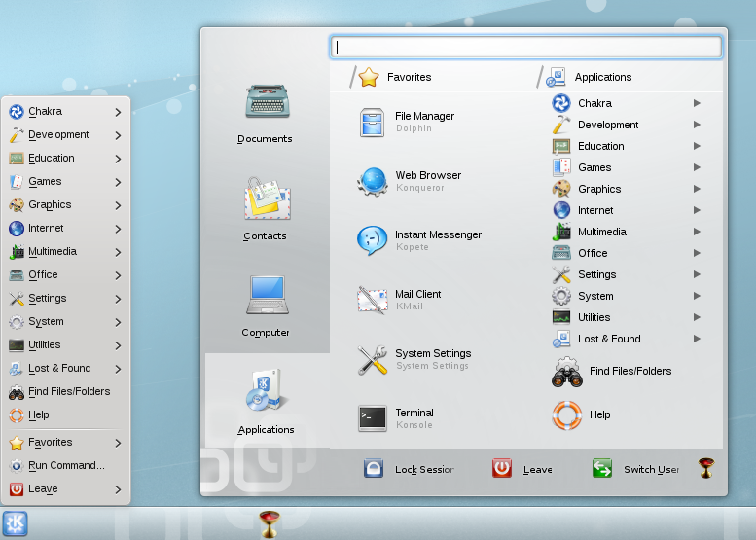
Task: Click the Dolphin File Manager icon
Action: tap(372, 123)
